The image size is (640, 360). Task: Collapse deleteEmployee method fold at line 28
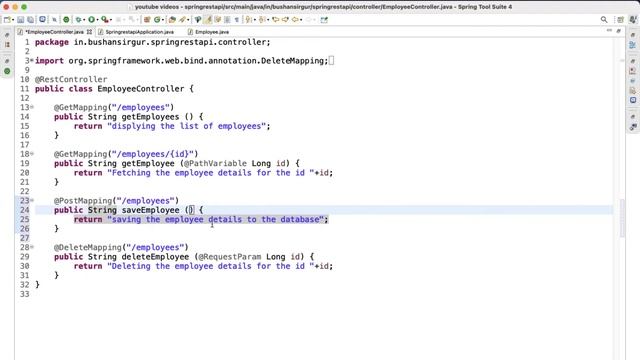coord(32,247)
